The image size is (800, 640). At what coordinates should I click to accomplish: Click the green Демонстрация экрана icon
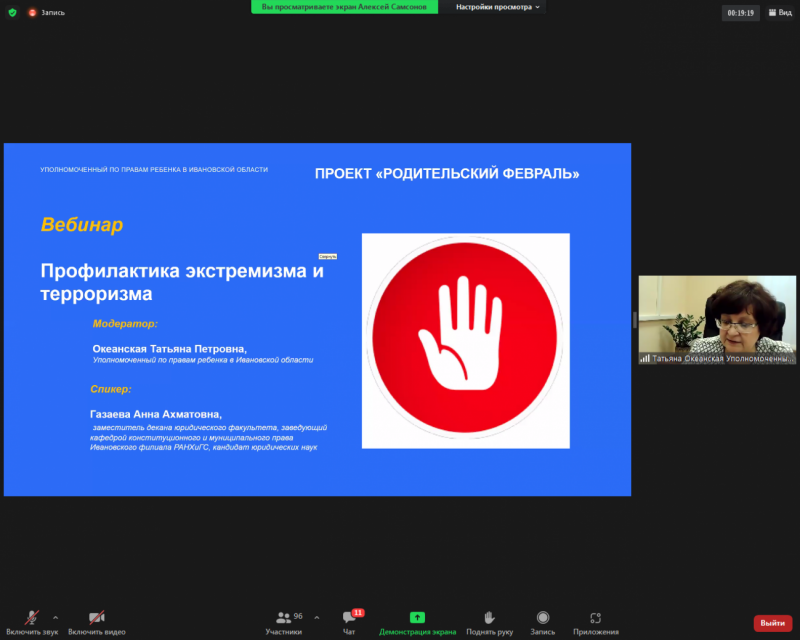pyautogui.click(x=417, y=618)
